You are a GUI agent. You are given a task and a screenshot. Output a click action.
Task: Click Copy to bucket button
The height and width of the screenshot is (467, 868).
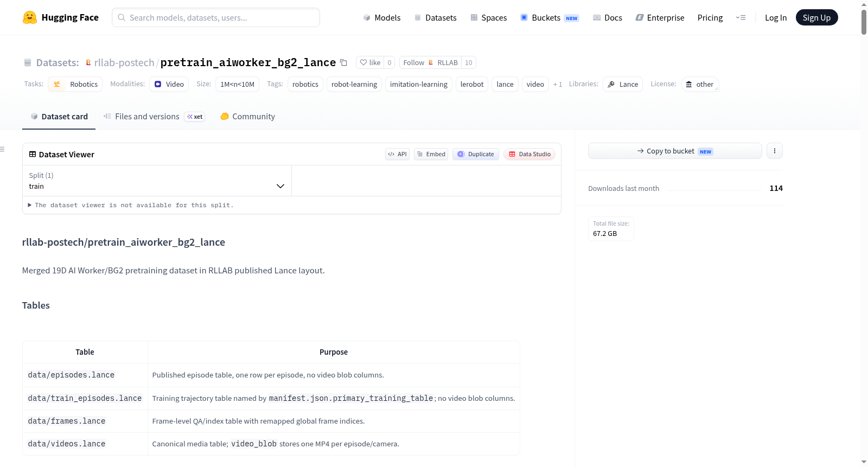tap(675, 151)
